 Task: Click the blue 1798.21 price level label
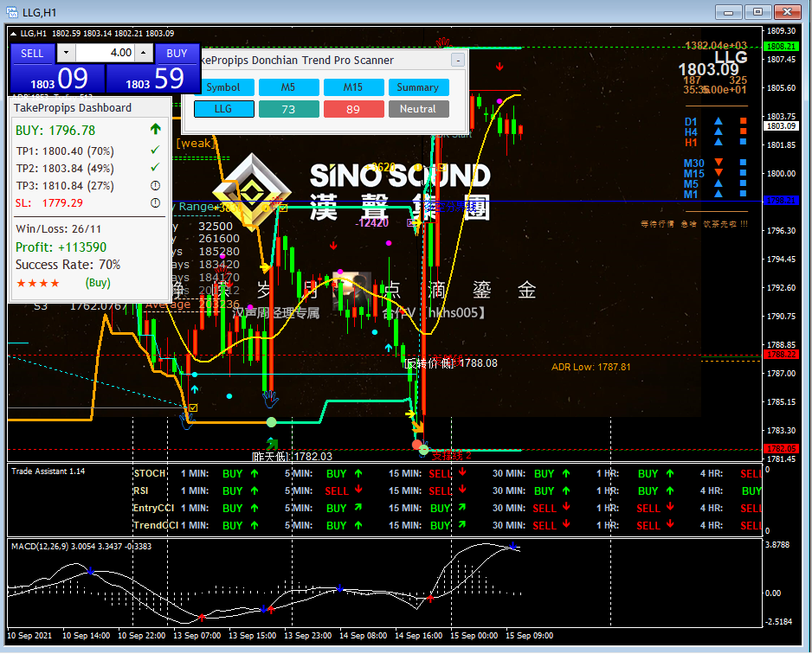pyautogui.click(x=781, y=201)
